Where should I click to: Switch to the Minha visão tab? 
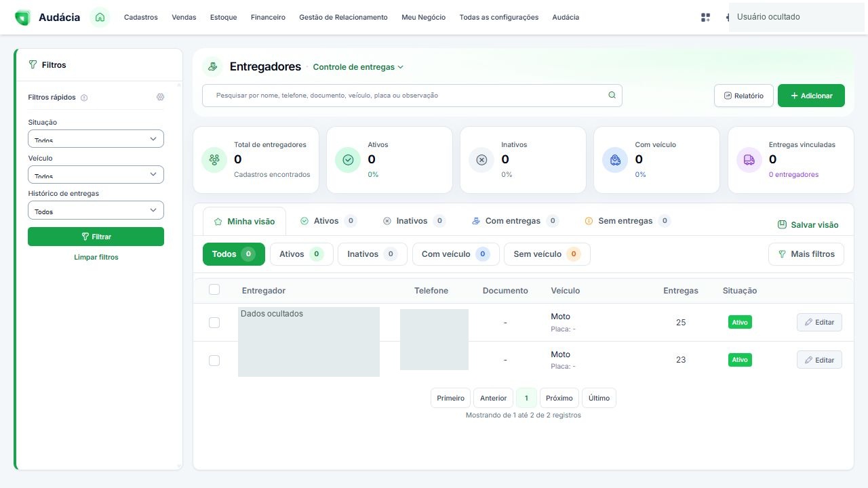[244, 222]
